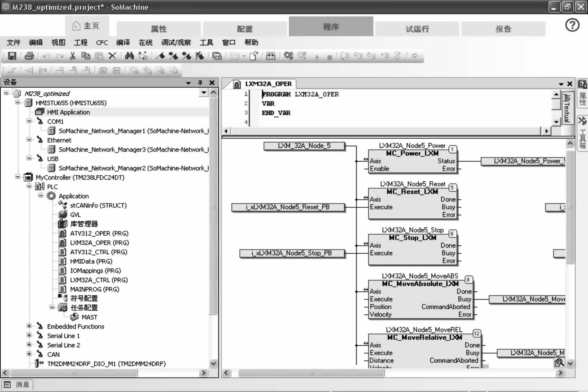Select GVL global variable list item
Viewport: 588px width, 392px height.
pyautogui.click(x=75, y=215)
